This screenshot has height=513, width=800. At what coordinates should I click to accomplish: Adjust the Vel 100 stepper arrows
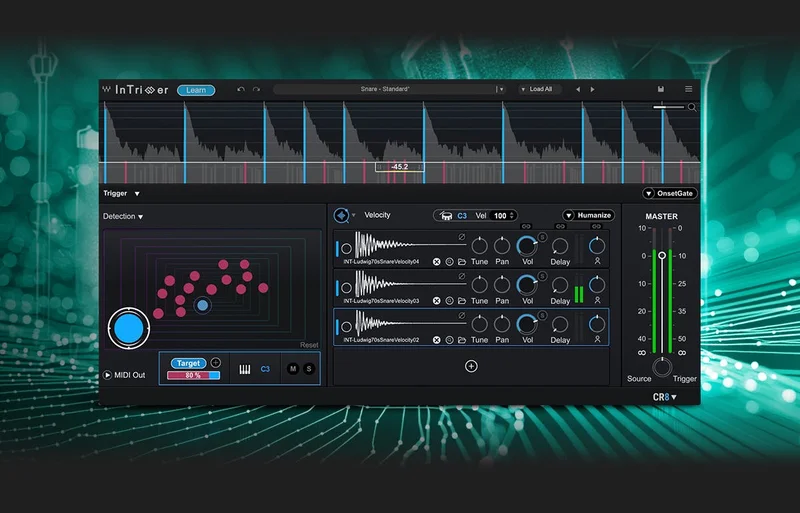(512, 216)
